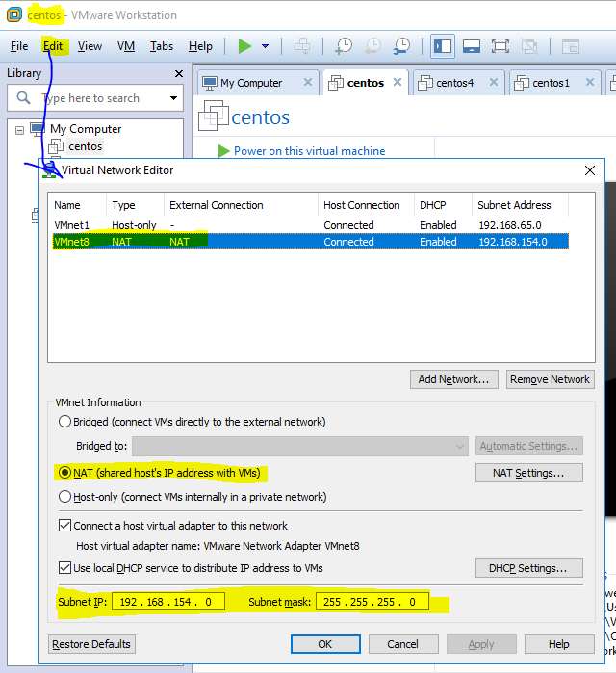
Task: Click the VMware Workstation app icon in the title bar
Action: coord(14,14)
